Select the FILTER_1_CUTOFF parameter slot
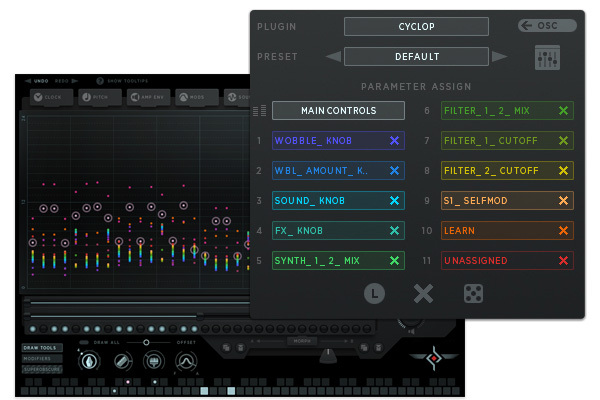The height and width of the screenshot is (400, 600). point(507,140)
